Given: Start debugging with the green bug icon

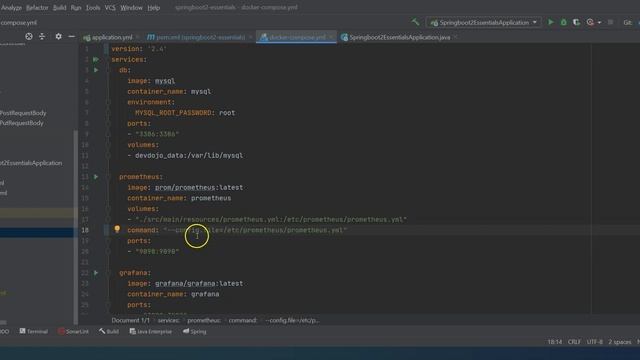Looking at the screenshot, I should pos(564,22).
